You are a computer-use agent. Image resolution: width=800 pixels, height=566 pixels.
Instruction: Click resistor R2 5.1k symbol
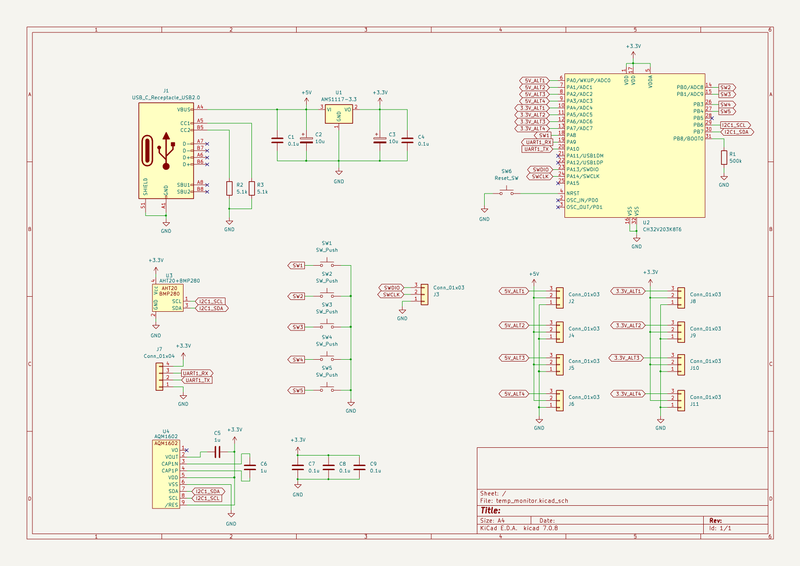(229, 188)
